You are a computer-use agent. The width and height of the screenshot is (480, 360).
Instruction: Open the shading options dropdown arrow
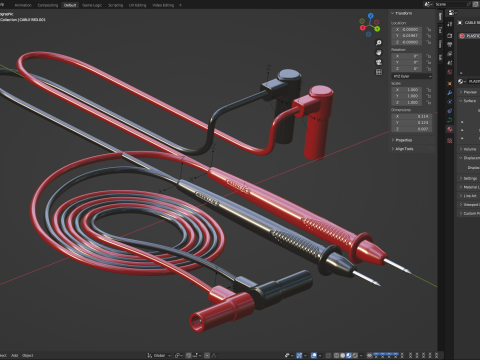click(x=361, y=355)
